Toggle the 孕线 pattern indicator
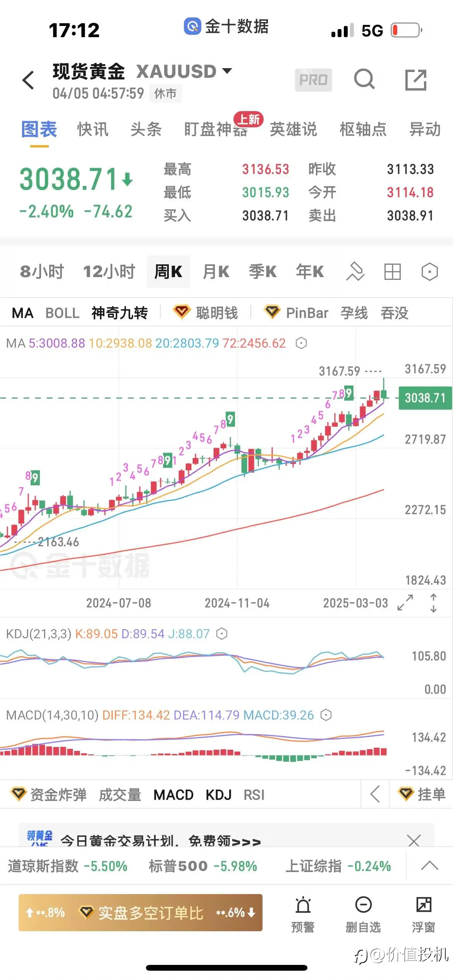The height and width of the screenshot is (980, 453). tap(354, 313)
